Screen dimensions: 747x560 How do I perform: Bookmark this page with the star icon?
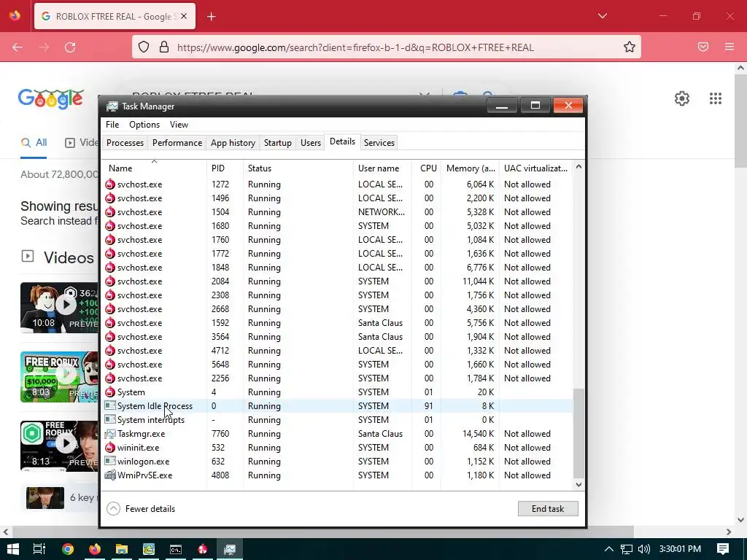coord(630,47)
